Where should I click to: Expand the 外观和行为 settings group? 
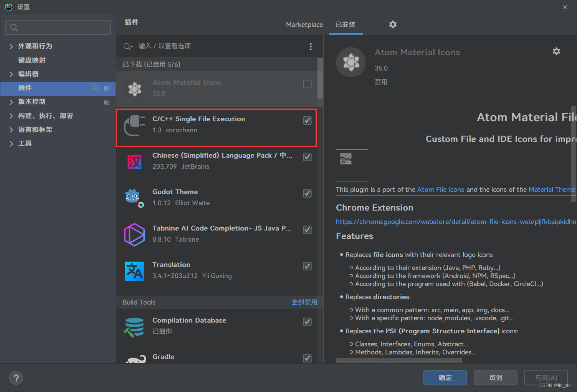[11, 46]
